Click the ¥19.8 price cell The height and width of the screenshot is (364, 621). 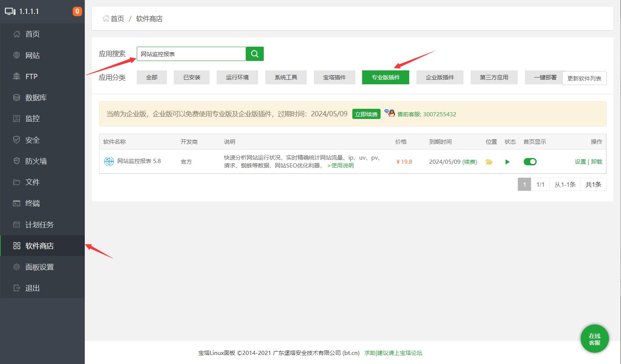pos(404,162)
